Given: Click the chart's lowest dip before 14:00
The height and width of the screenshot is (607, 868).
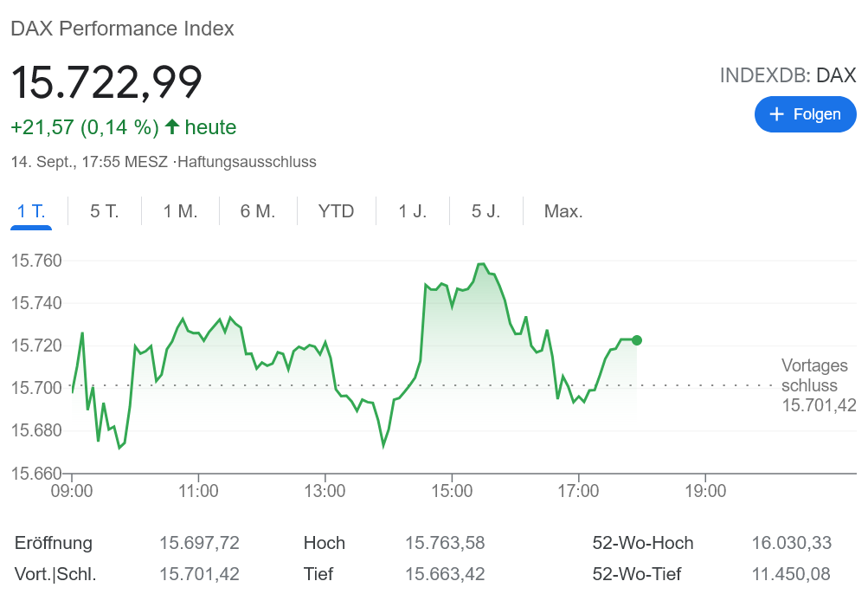Looking at the screenshot, I should click(383, 446).
